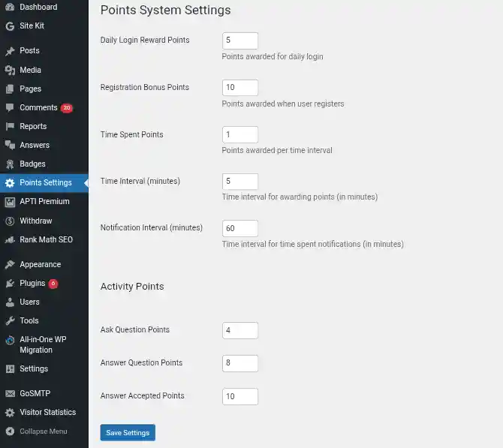Click the Withdraw dollar icon
This screenshot has height=448, width=503.
pyautogui.click(x=10, y=221)
